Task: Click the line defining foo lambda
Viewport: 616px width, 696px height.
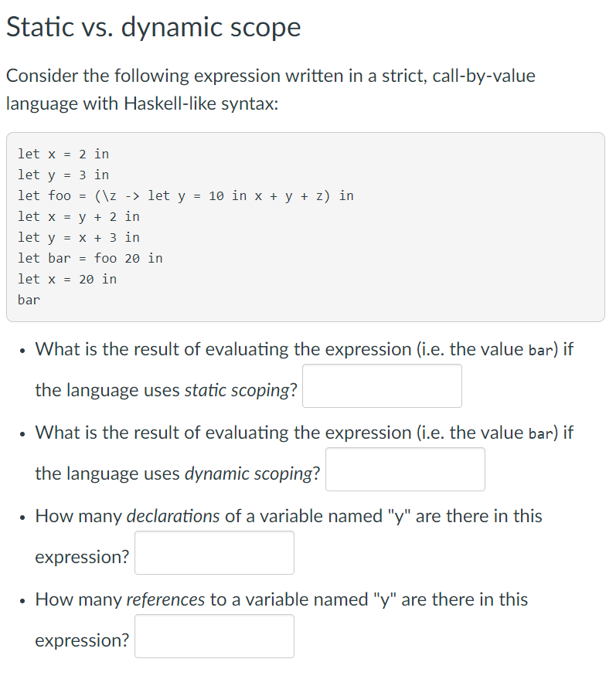Action: 185,195
